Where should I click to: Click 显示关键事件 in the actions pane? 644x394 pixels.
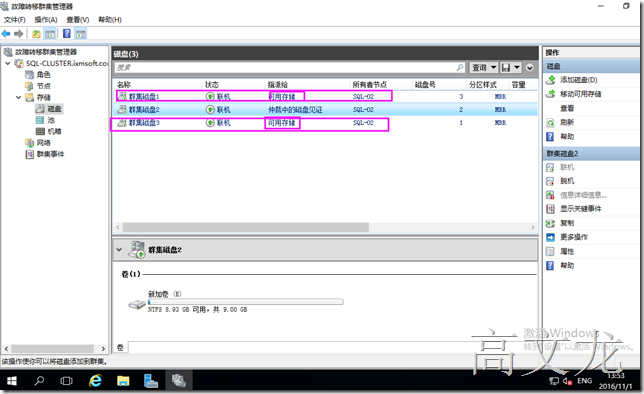tap(581, 209)
